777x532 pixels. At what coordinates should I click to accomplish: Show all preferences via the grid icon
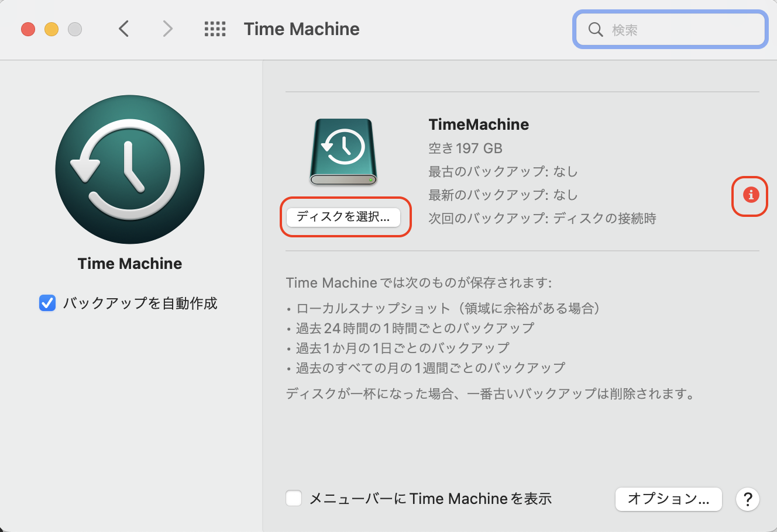coord(215,29)
